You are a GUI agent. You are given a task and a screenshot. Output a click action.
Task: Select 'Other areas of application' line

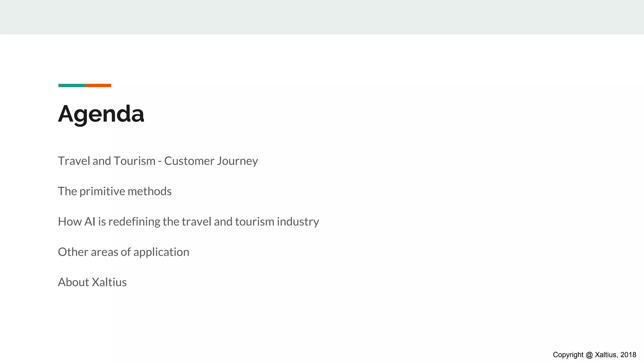coord(123,252)
